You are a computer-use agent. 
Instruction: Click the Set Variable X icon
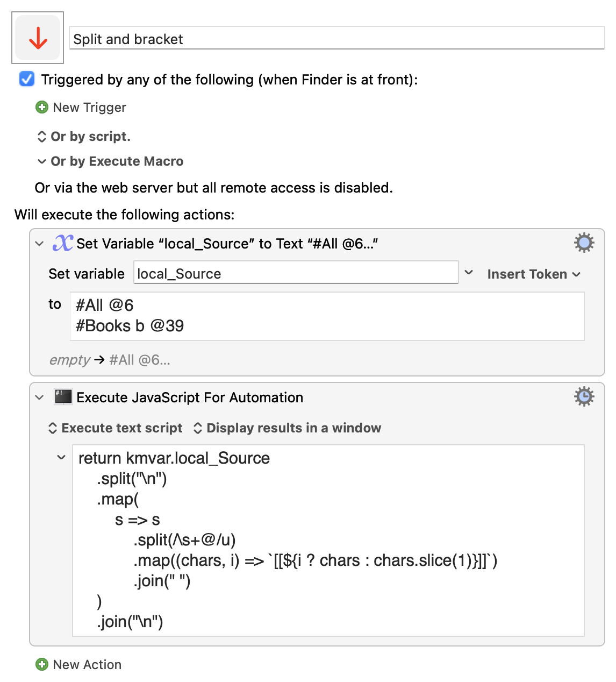tap(63, 243)
